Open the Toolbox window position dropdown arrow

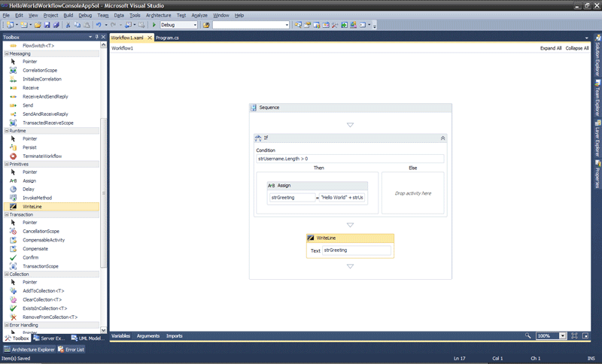90,37
